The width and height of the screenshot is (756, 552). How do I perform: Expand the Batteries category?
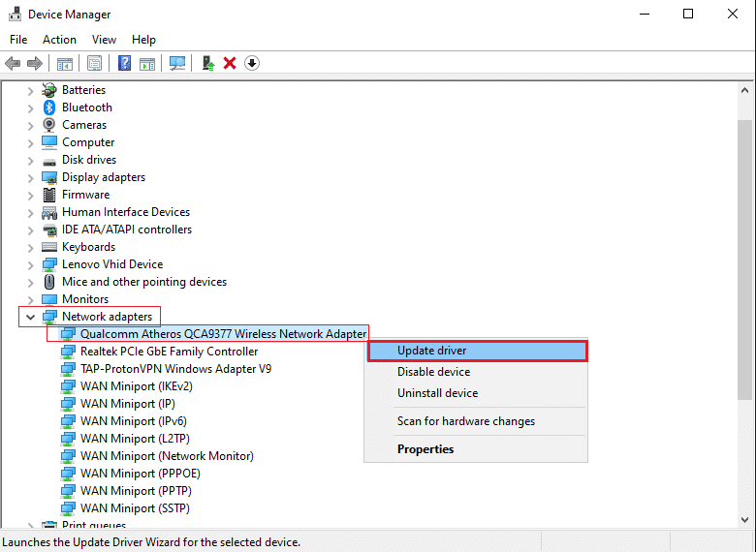coord(30,90)
